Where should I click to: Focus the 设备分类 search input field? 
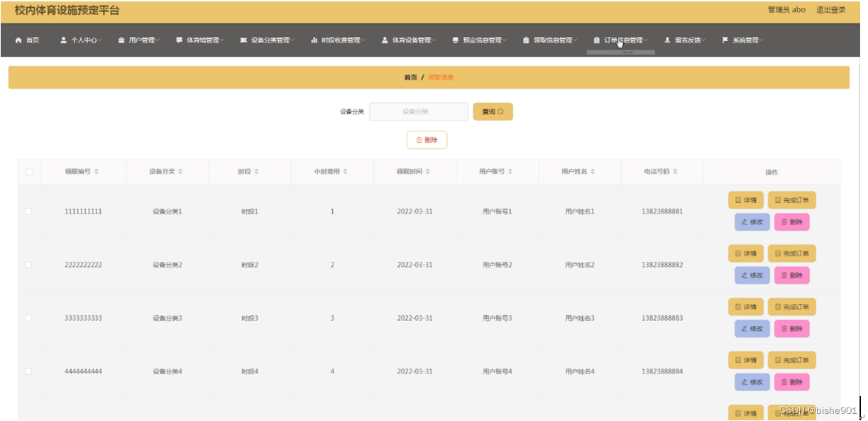point(419,111)
